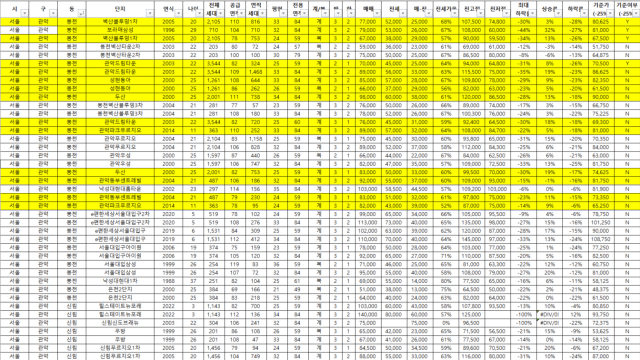Select the 72,375 기준가 cell

point(600,323)
